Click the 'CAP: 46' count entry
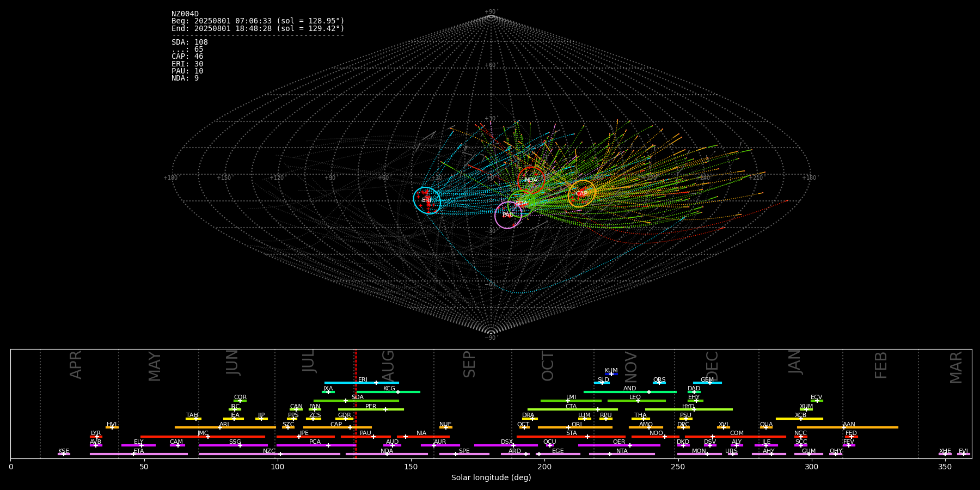Screen dimensions: 980x490 point(187,57)
